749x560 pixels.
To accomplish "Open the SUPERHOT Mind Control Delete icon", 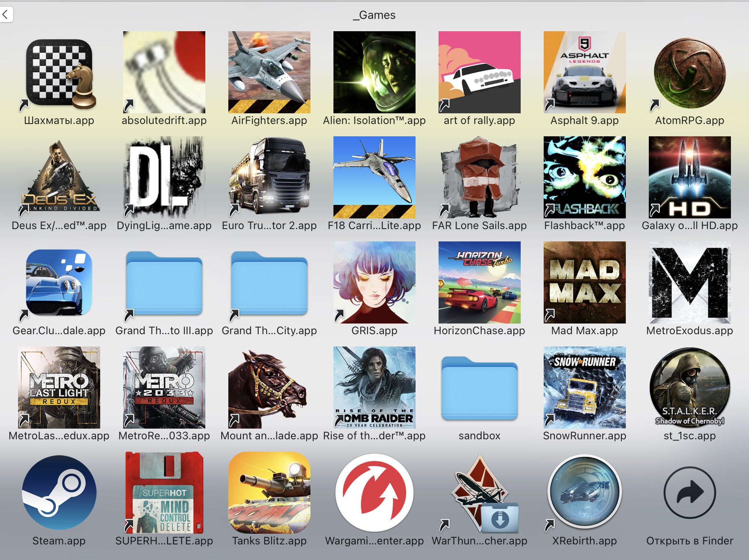I will tap(164, 492).
